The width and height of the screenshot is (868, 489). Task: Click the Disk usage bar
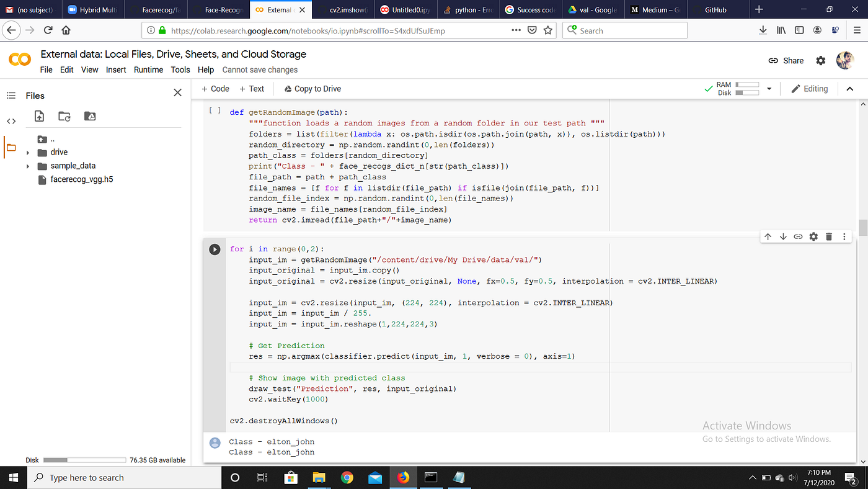point(84,460)
